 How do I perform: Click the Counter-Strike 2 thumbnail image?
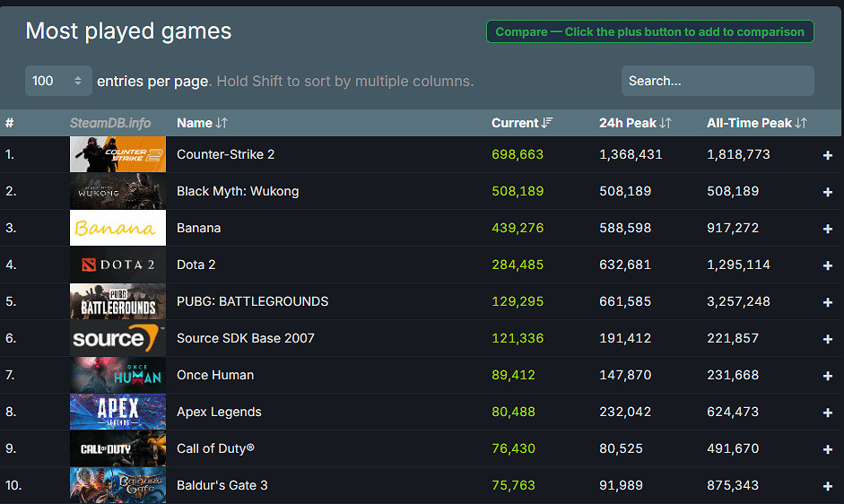(117, 154)
